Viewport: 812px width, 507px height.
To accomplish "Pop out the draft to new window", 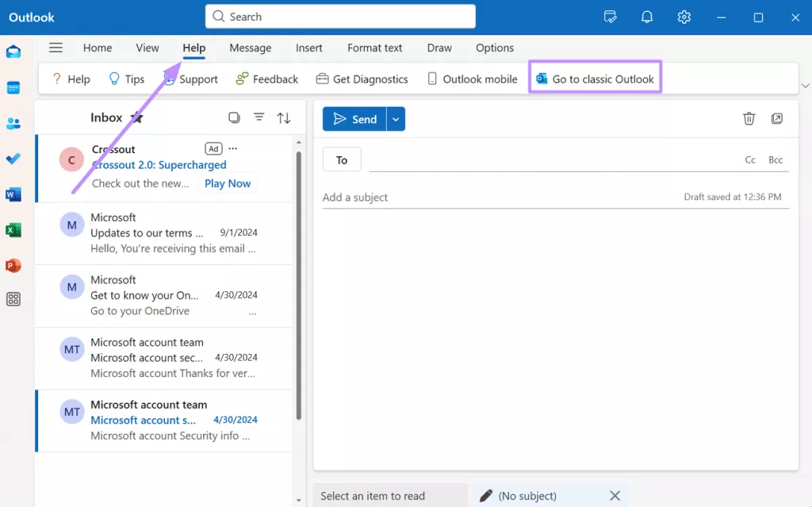I will [x=777, y=119].
